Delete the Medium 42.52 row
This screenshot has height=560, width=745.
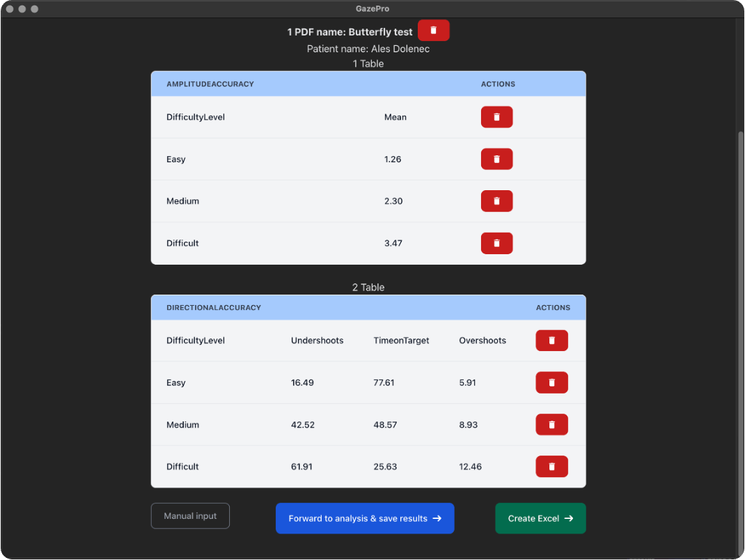coord(551,424)
